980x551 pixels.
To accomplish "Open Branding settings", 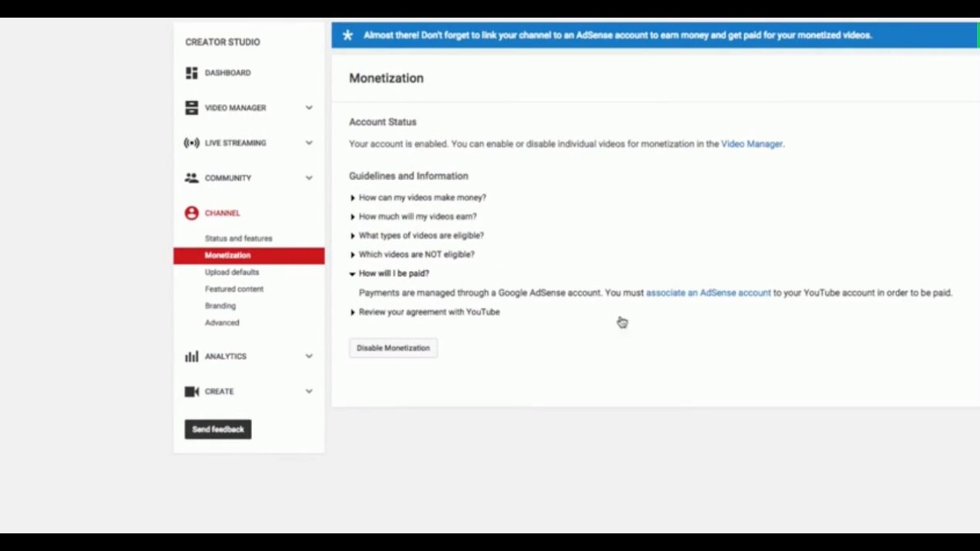I will tap(220, 306).
